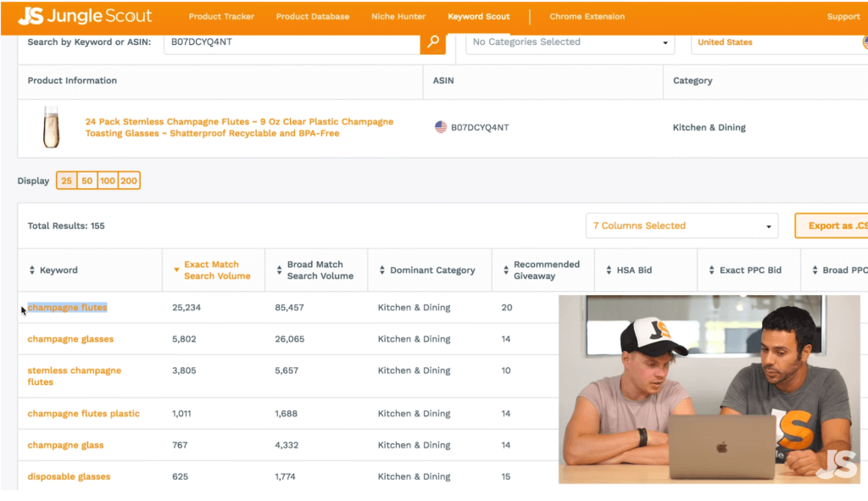Sort by Broad Match Search Volume arrows
The image size is (868, 501).
(279, 270)
